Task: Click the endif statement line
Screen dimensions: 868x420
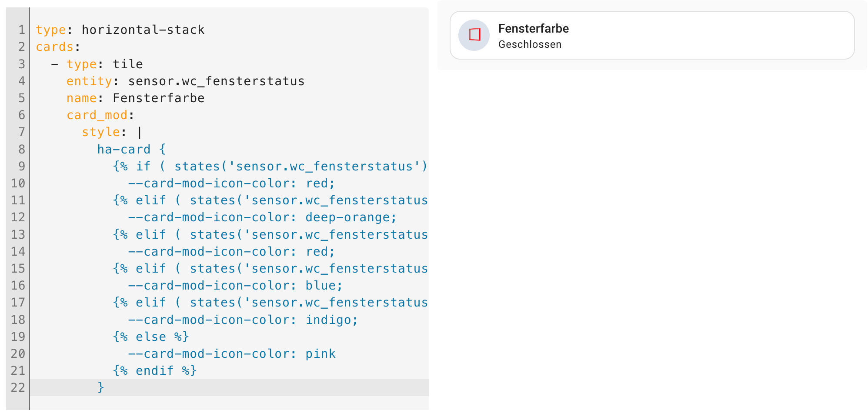Action: [155, 370]
